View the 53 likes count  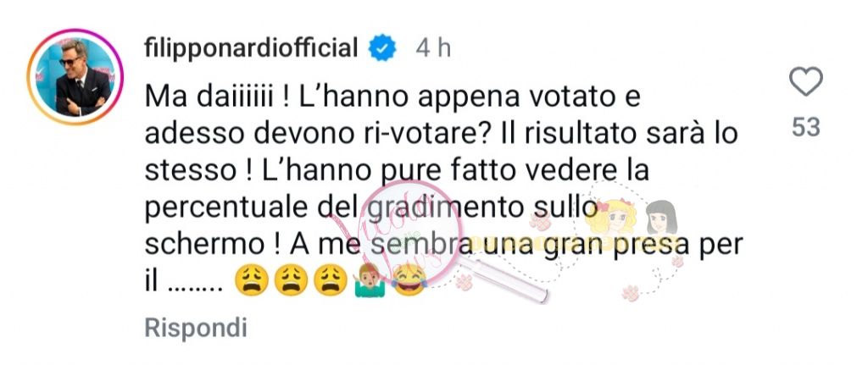pyautogui.click(x=805, y=127)
